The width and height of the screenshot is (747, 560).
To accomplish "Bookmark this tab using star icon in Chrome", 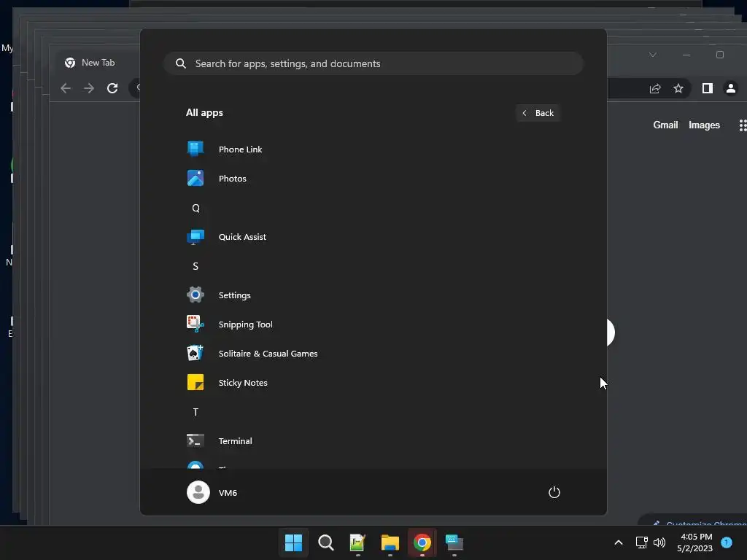I will [x=678, y=88].
